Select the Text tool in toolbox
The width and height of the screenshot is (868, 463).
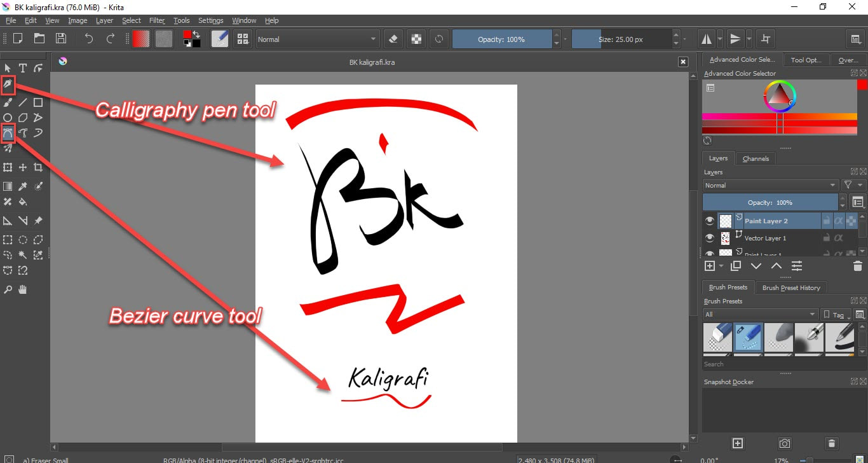[23, 68]
